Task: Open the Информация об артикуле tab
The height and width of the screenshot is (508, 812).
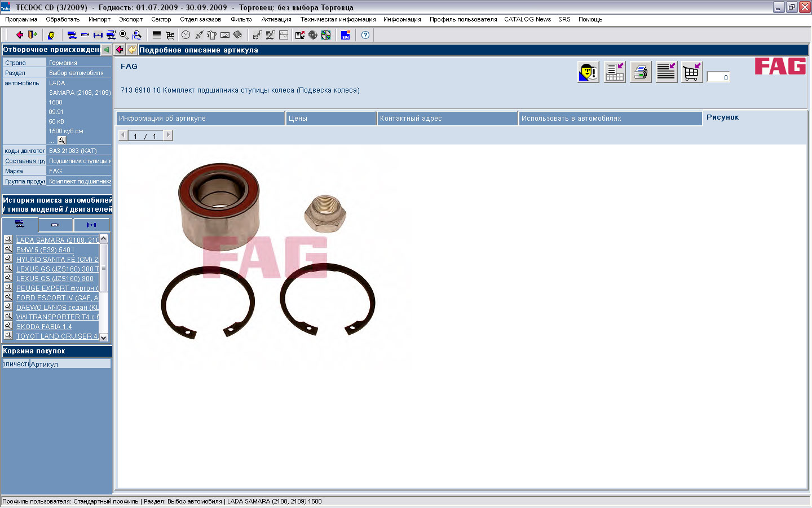Action: point(201,119)
